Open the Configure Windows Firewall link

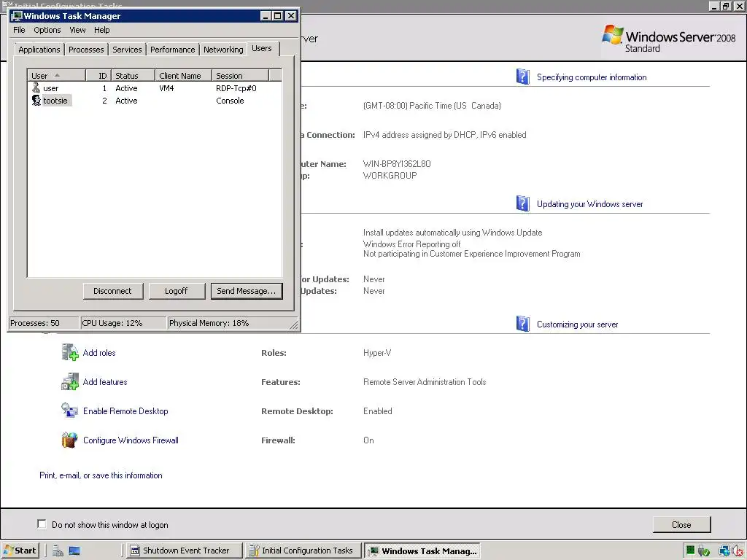coord(131,440)
